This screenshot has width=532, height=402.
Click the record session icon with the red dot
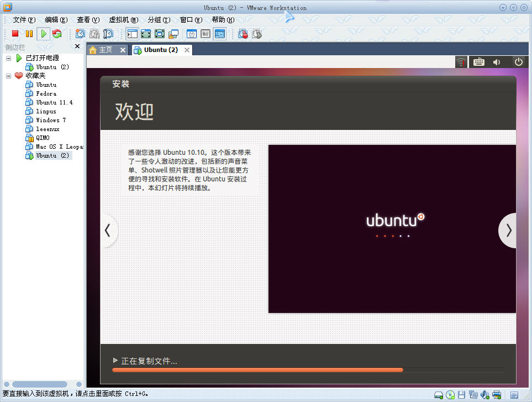pos(243,34)
